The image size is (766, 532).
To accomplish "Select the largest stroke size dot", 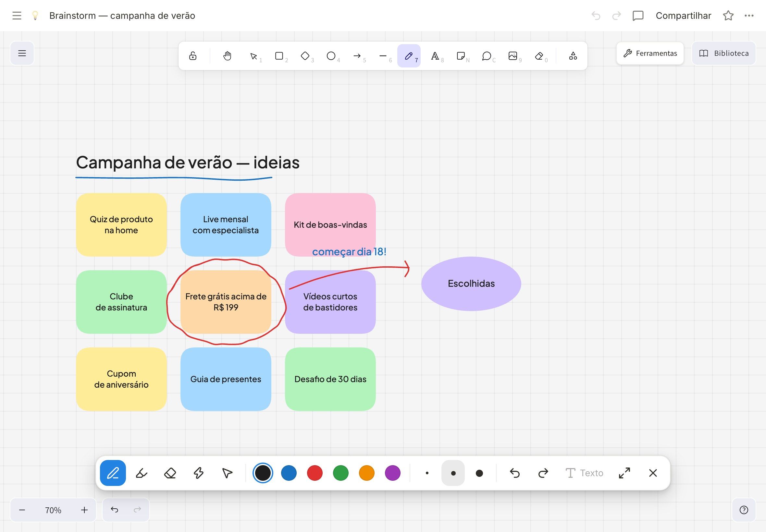I will 479,473.
